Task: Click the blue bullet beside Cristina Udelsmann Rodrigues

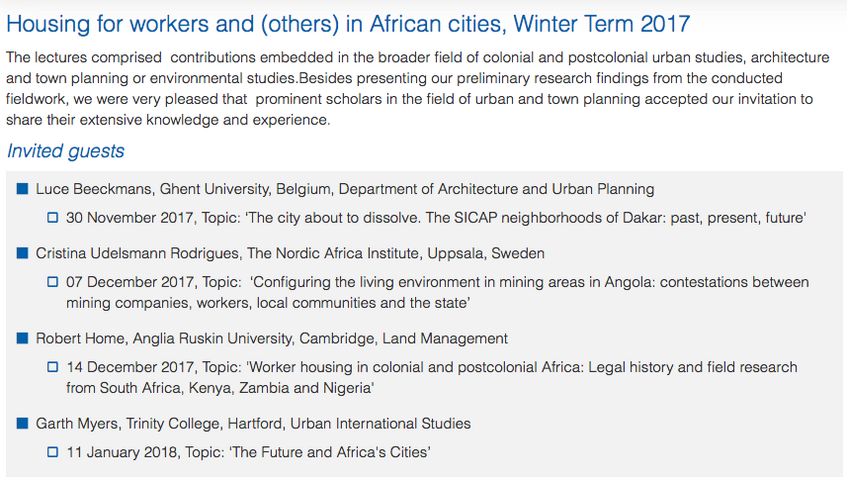Action: [22, 253]
